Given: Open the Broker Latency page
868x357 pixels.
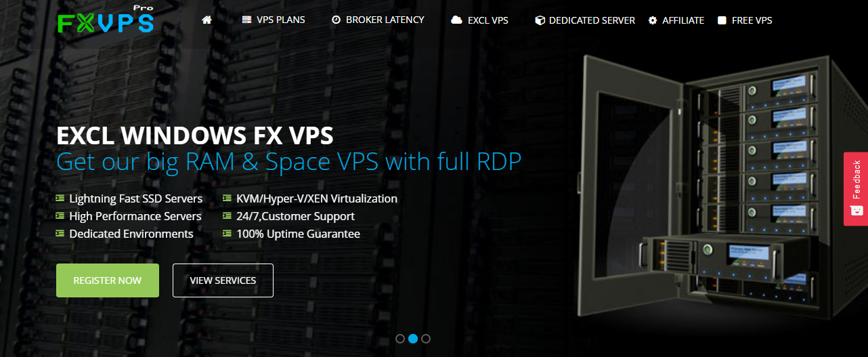Looking at the screenshot, I should pyautogui.click(x=378, y=20).
